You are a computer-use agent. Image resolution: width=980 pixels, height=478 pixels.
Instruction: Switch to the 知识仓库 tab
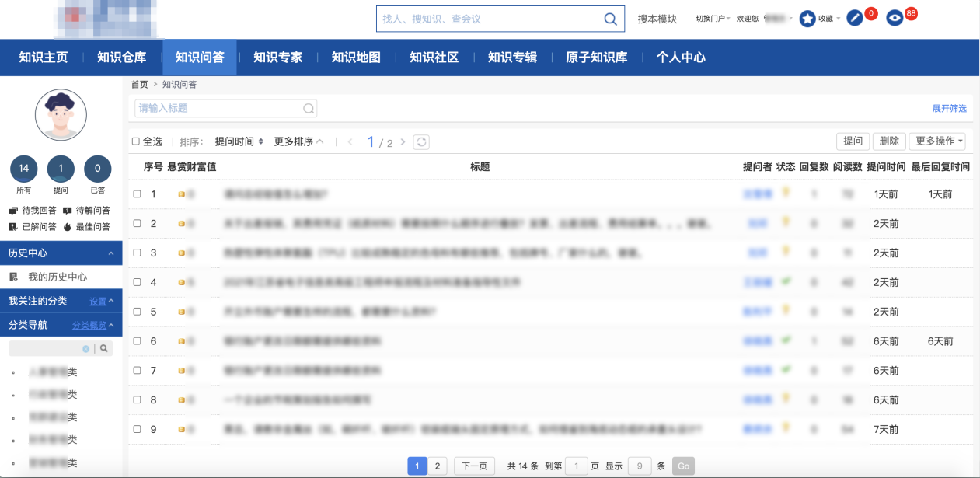123,57
